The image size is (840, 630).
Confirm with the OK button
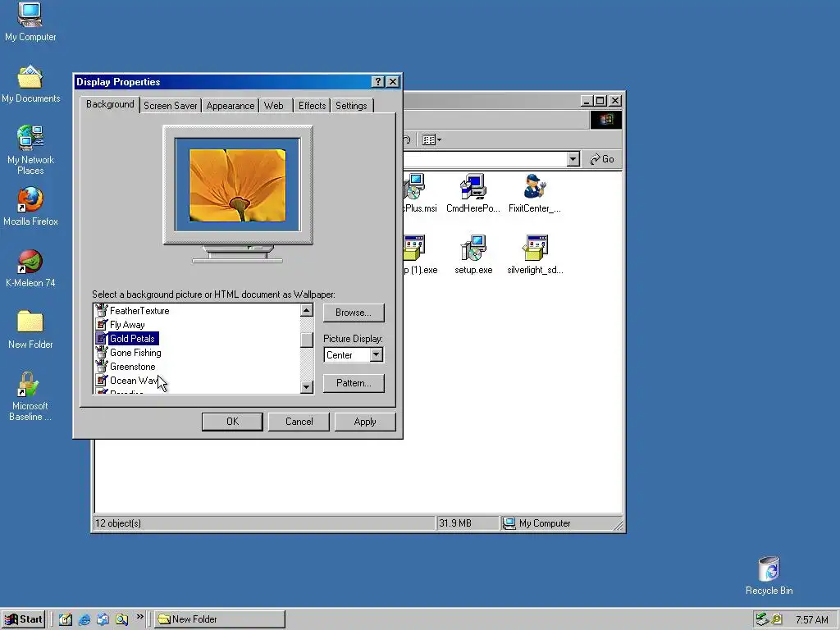pos(232,422)
